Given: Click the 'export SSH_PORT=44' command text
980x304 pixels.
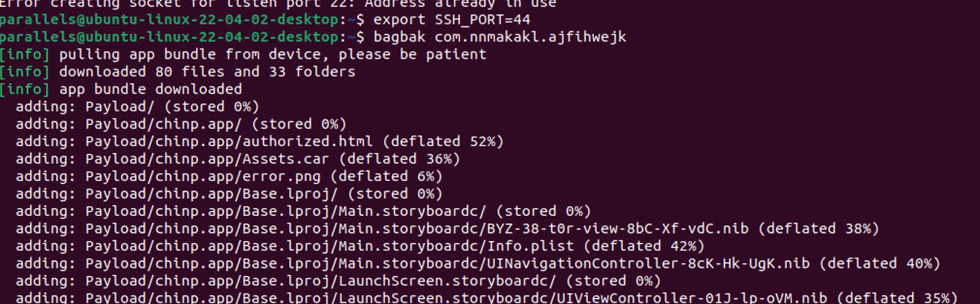Looking at the screenshot, I should click(x=452, y=20).
